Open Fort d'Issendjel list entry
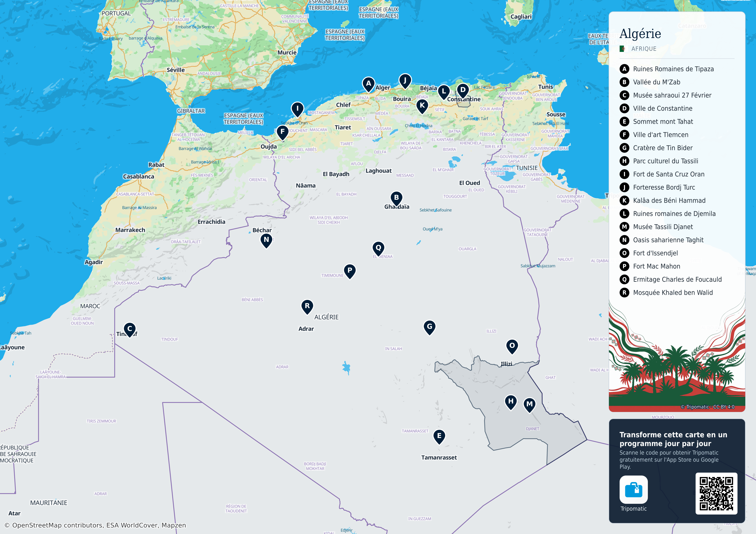756x534 pixels. pos(649,253)
